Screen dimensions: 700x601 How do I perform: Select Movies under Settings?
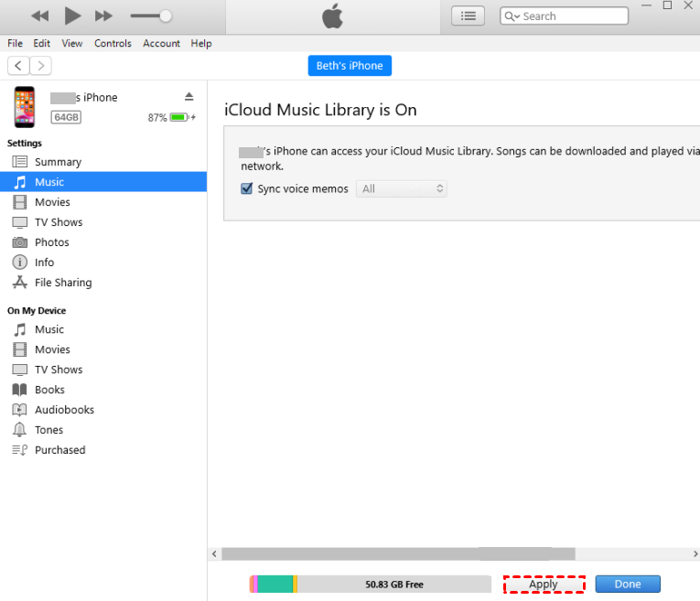(x=103, y=201)
